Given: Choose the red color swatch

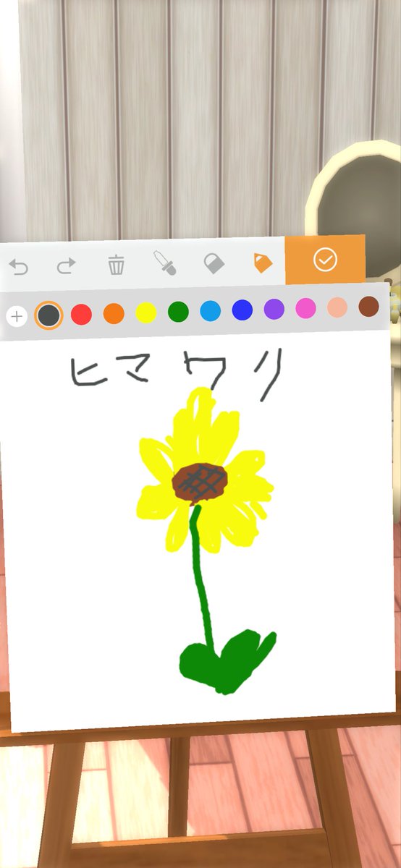Looking at the screenshot, I should point(81,314).
